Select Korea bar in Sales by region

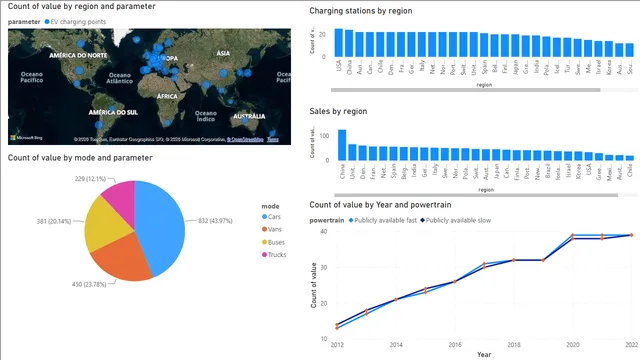[x=578, y=156]
